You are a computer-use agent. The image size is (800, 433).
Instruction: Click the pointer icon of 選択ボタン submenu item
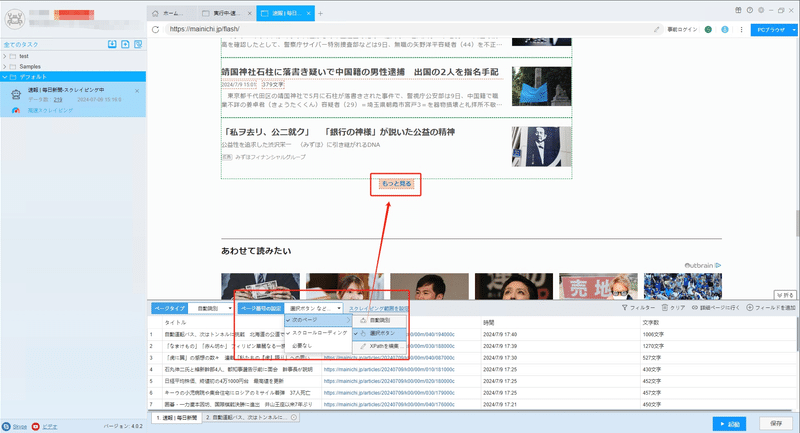pos(363,333)
